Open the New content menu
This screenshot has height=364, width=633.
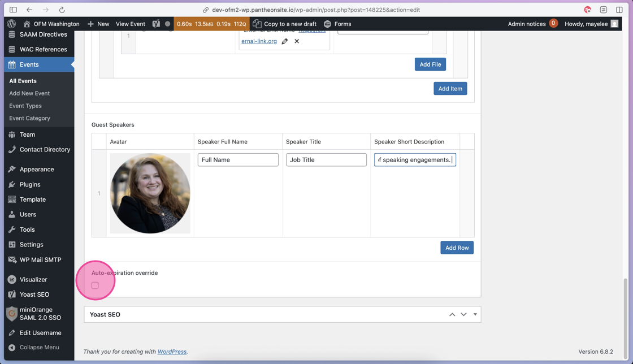click(98, 24)
